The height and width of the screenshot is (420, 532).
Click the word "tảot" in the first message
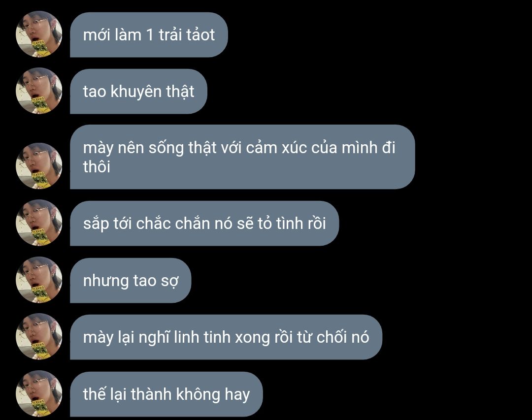click(200, 35)
